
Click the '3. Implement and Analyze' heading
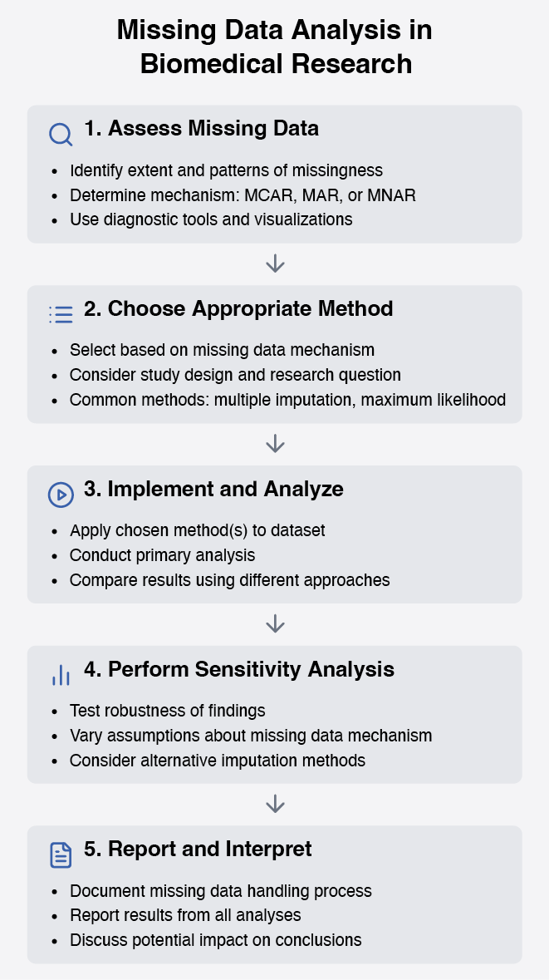[x=213, y=489]
